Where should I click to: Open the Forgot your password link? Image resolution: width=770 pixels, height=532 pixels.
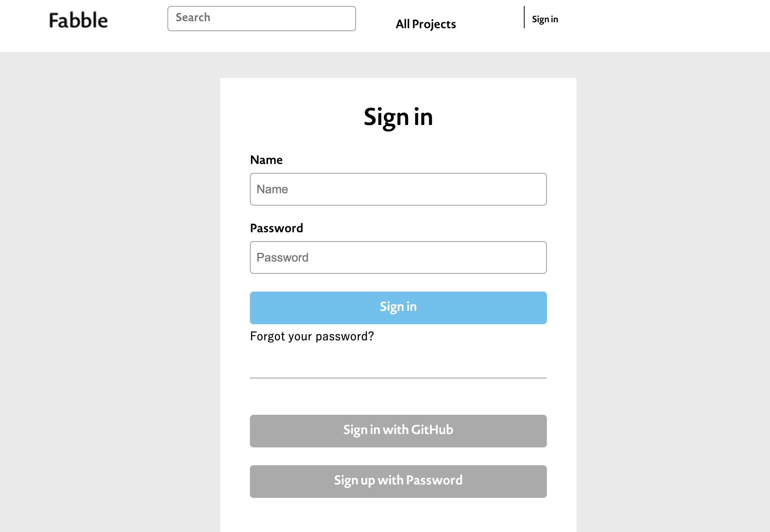coord(312,336)
